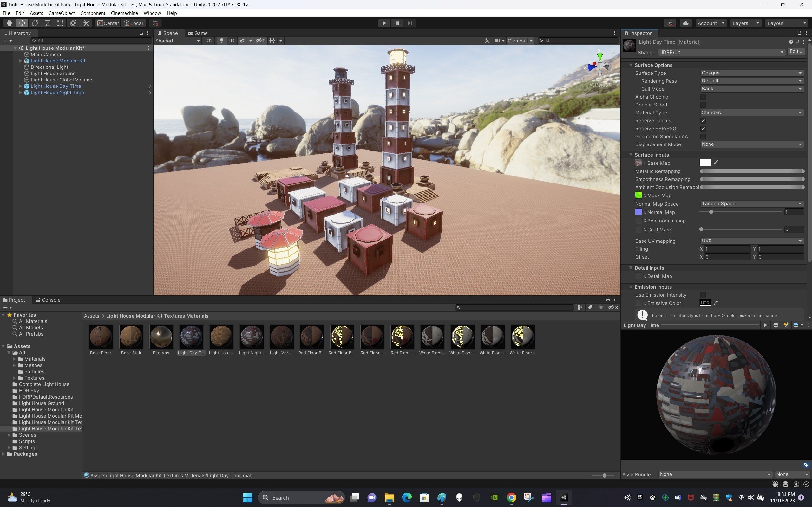Image resolution: width=812 pixels, height=507 pixels.
Task: Uncheck the Receive Decals checkbox
Action: 703,121
